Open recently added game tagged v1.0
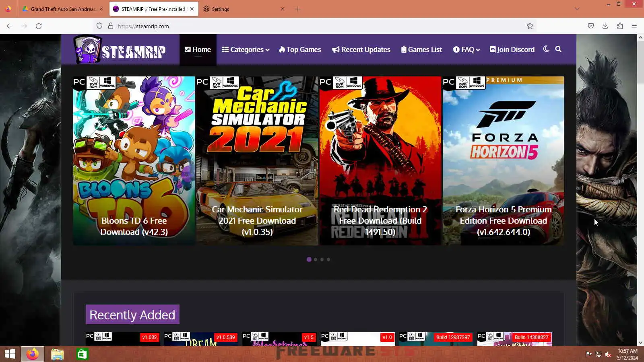 (x=358, y=339)
